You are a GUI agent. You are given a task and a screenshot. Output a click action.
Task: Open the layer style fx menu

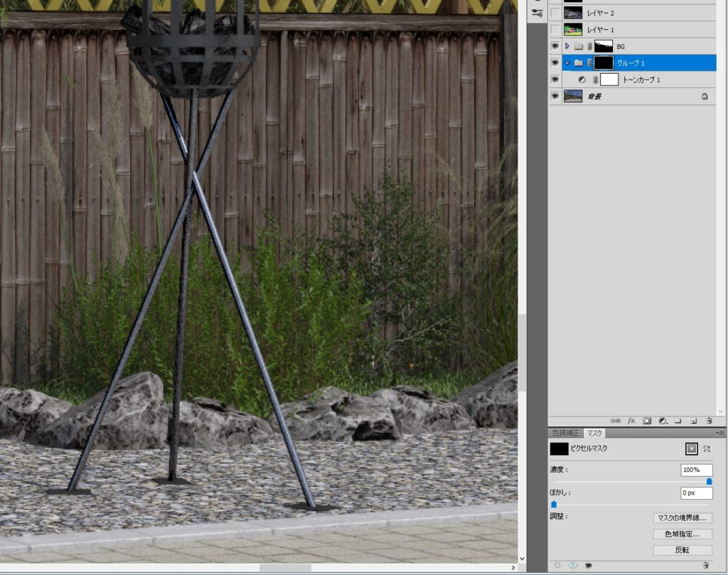[631, 420]
